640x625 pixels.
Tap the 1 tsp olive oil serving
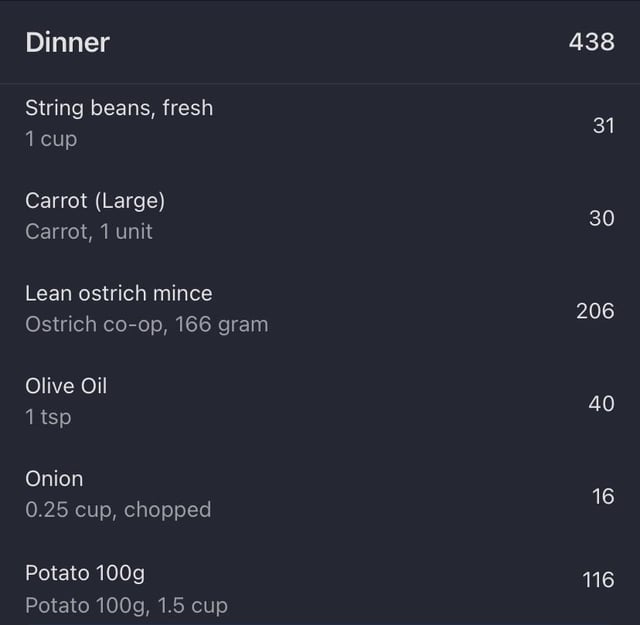point(48,417)
